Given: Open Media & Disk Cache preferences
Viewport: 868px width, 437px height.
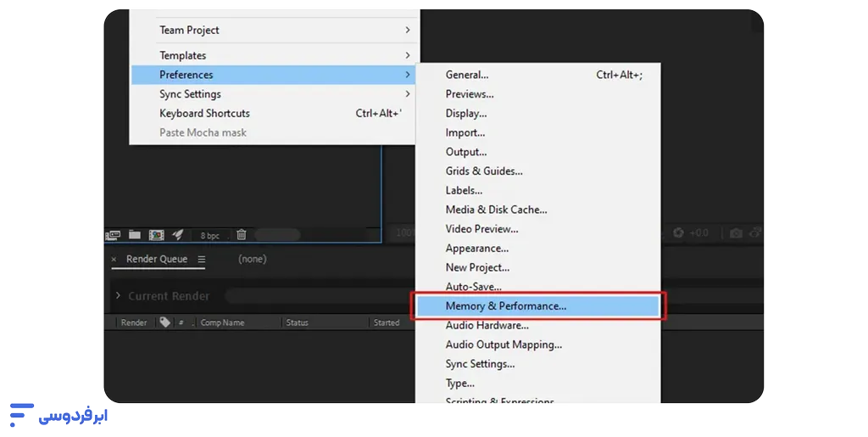Looking at the screenshot, I should tap(538, 210).
